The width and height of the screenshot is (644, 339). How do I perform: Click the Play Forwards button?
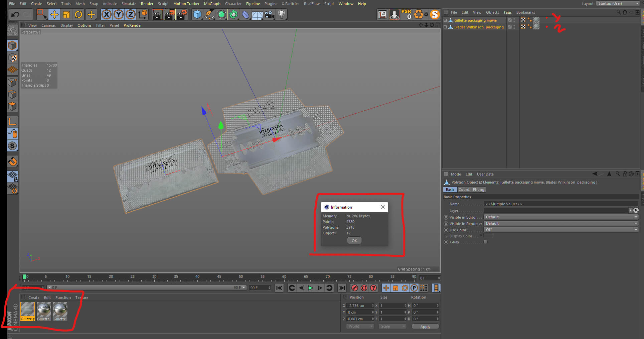[x=310, y=288]
